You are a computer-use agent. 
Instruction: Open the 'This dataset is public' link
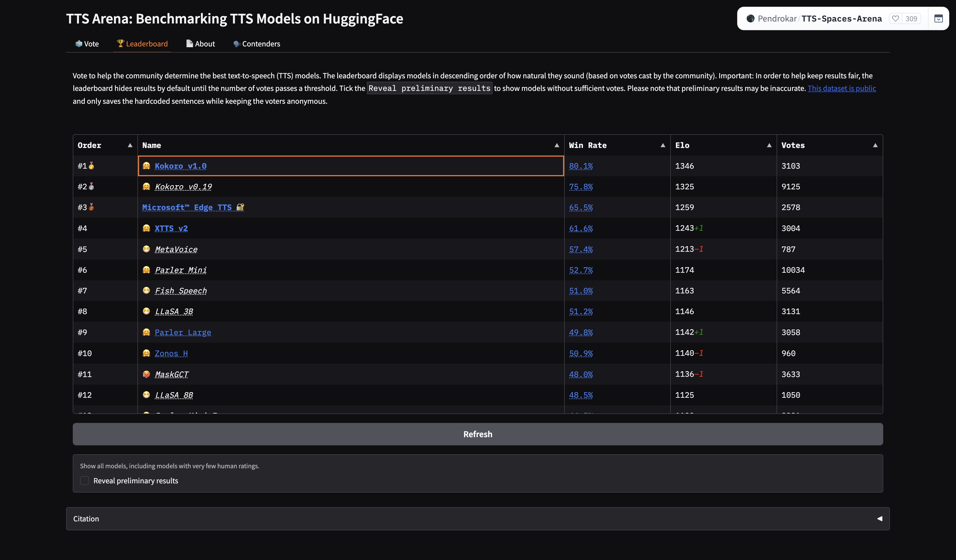point(842,88)
